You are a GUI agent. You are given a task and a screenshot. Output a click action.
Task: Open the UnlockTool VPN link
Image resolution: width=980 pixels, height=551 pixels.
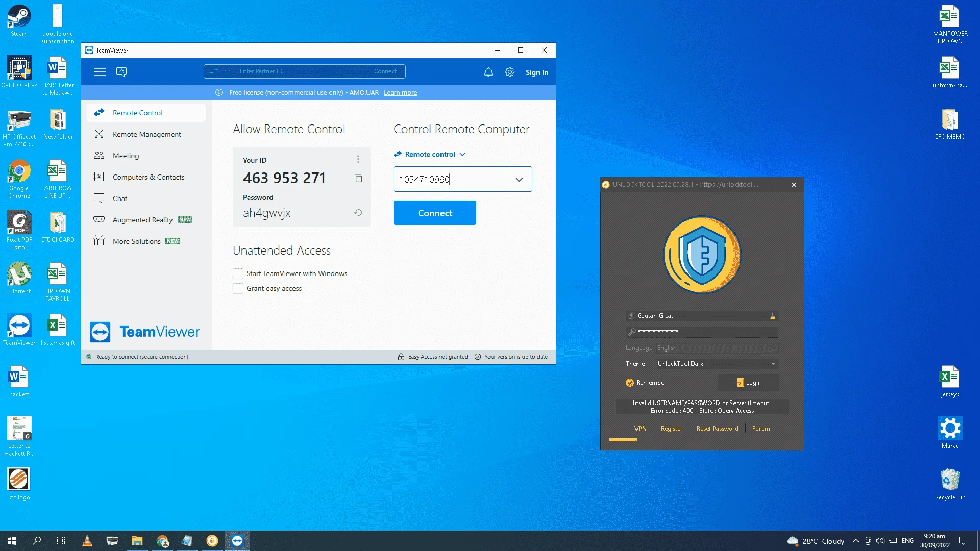coord(640,429)
